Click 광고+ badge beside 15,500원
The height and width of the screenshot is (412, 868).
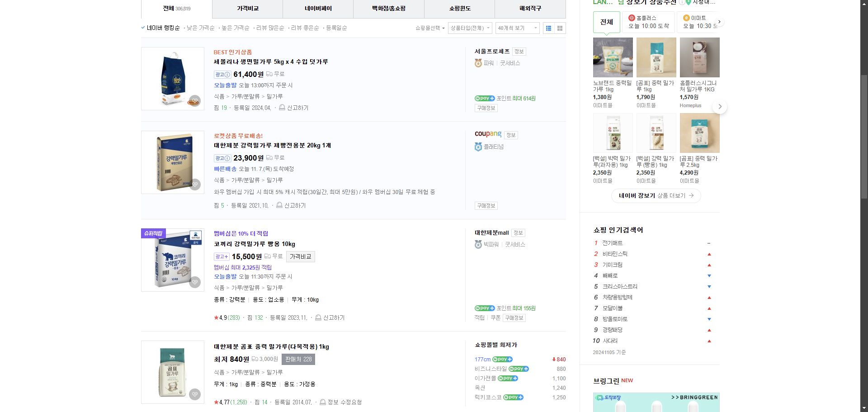click(x=222, y=256)
